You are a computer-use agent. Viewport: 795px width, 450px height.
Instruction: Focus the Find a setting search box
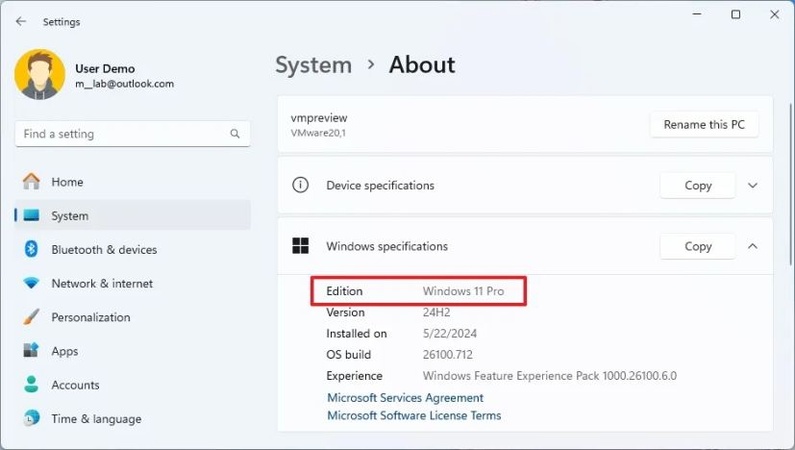pyautogui.click(x=132, y=134)
